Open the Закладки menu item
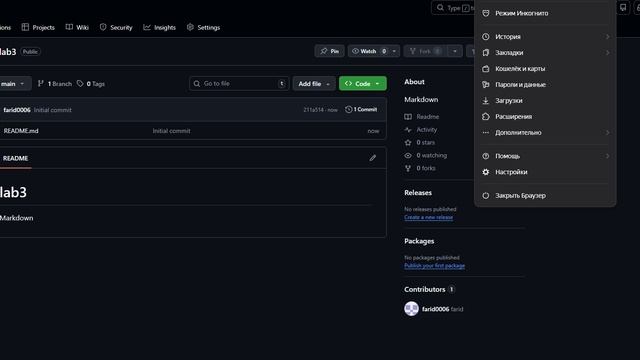This screenshot has height=360, width=640. [x=545, y=53]
